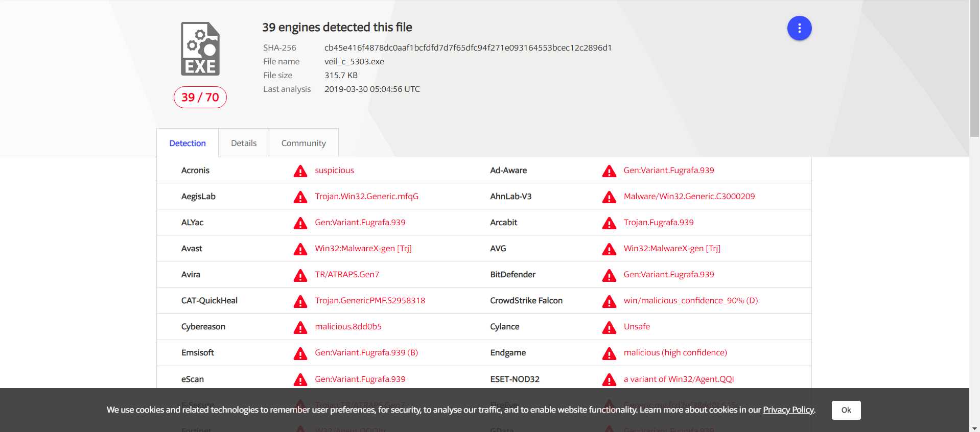This screenshot has width=980, height=432.
Task: Click the warning icon in the AegisLab row
Action: 300,197
